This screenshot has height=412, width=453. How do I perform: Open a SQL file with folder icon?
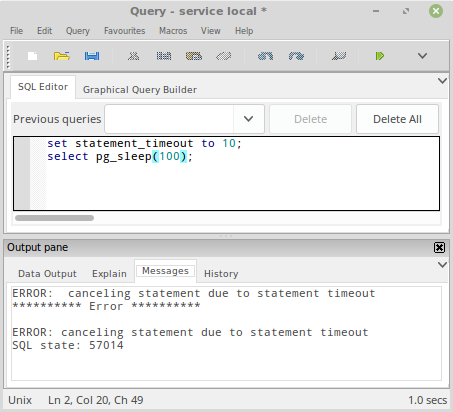(x=62, y=56)
